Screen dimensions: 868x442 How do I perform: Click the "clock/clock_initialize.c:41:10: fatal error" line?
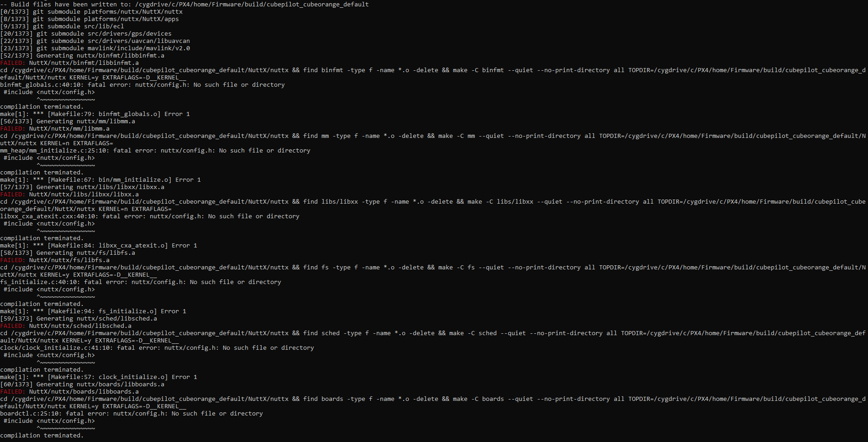pos(157,347)
